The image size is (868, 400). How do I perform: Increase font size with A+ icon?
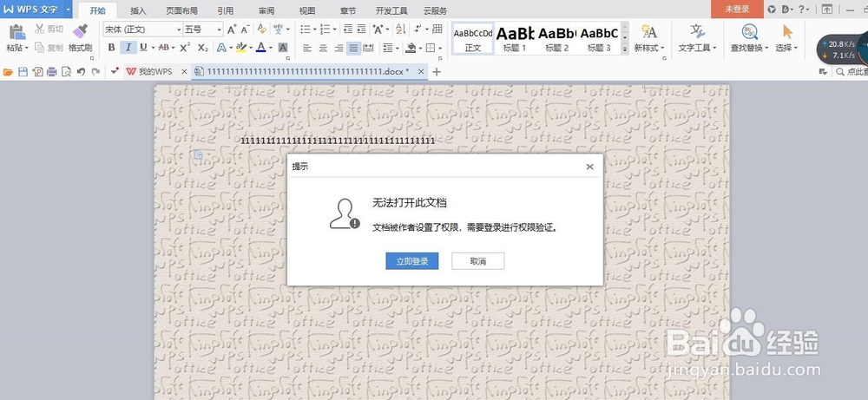pos(232,30)
